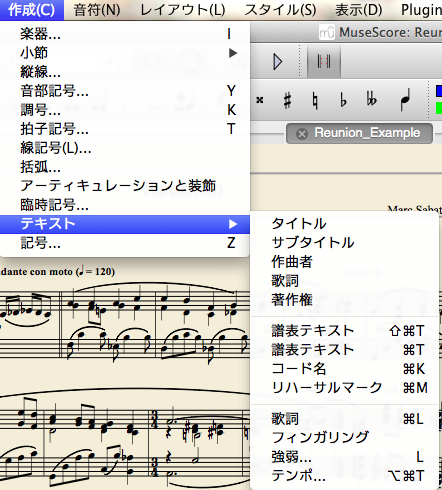Choose 調号... menu entry
Screen dimensions: 442x490
tap(125, 110)
